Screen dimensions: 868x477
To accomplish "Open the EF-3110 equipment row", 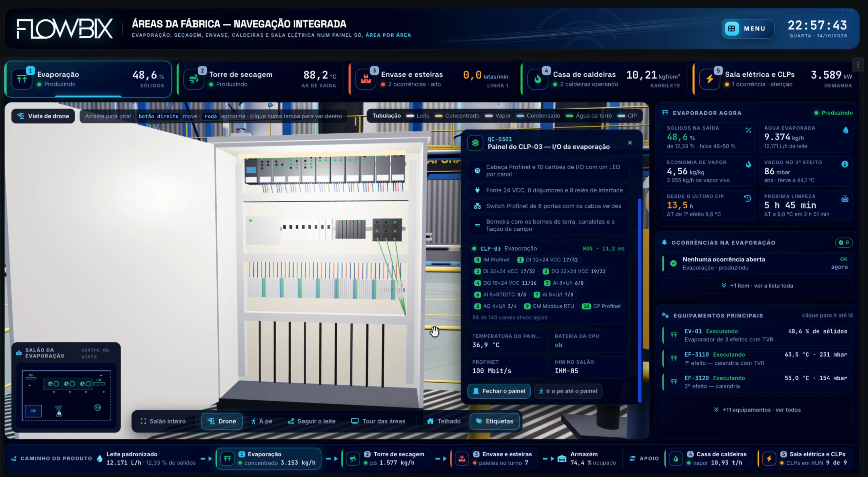I will tap(757, 359).
